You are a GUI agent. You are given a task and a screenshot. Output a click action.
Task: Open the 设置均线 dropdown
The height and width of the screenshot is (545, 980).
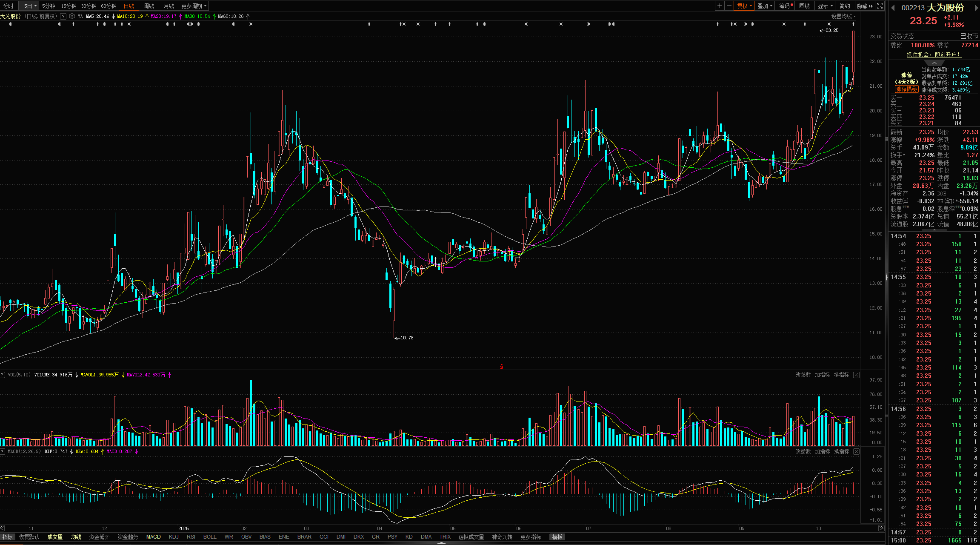click(x=843, y=16)
